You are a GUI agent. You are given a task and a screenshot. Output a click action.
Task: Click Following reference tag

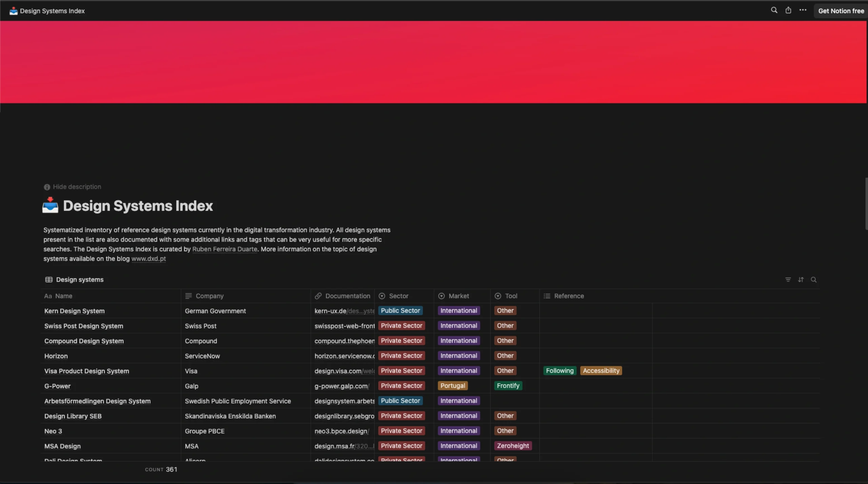pyautogui.click(x=559, y=371)
